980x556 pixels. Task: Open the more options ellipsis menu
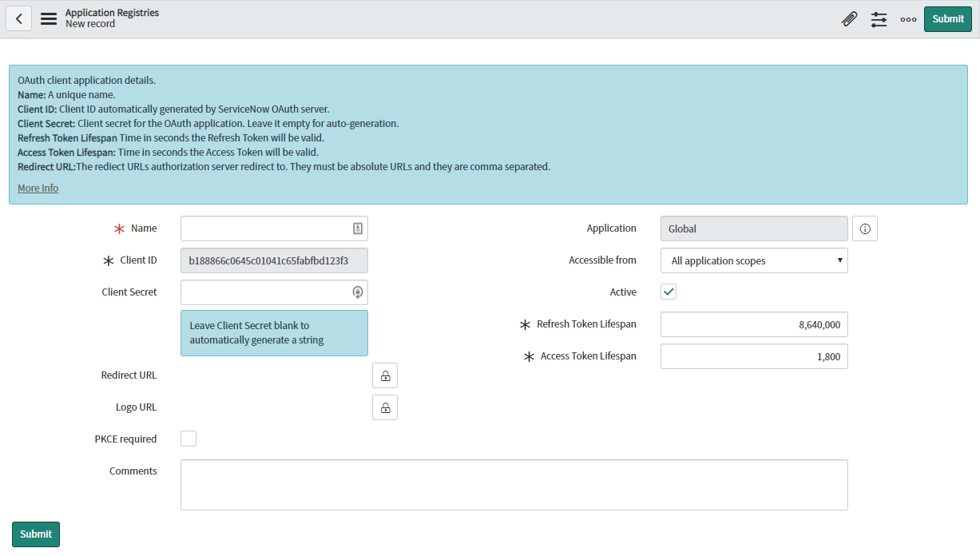(908, 19)
